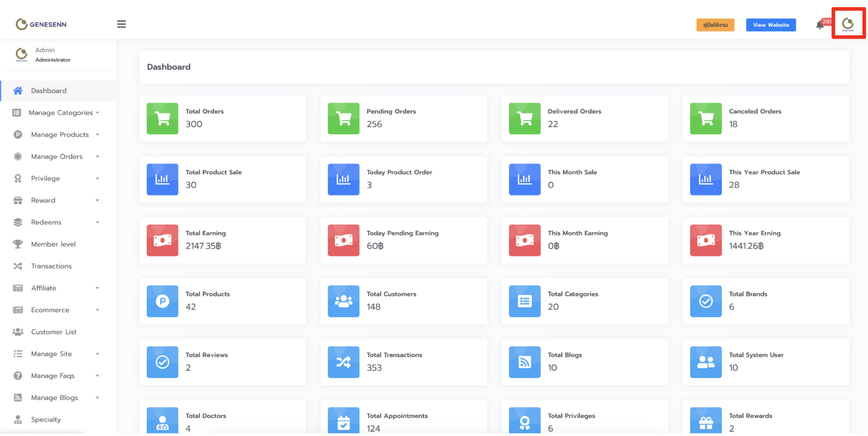Expand the Privilege menu arrow
This screenshot has height=436, width=868.
pyautogui.click(x=97, y=178)
